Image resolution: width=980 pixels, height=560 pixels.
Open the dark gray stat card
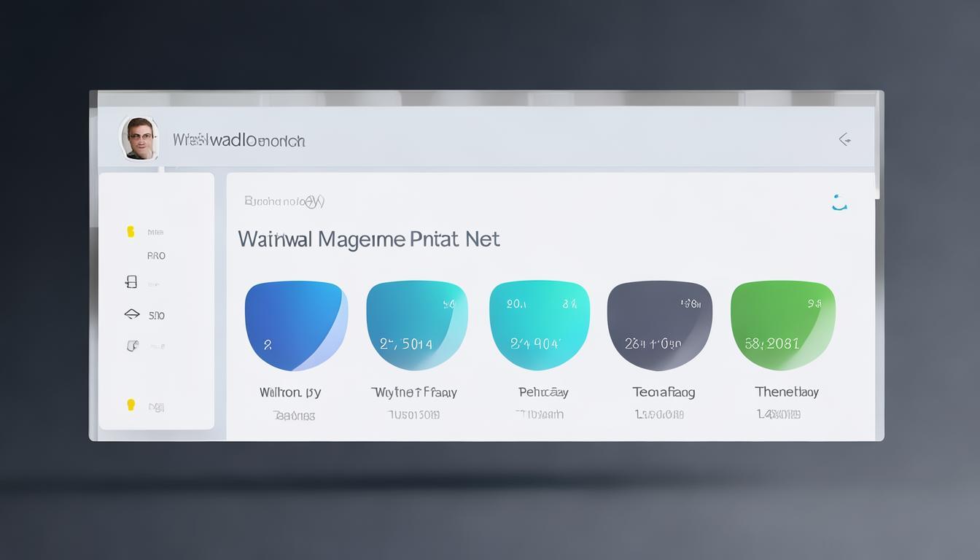coord(659,325)
